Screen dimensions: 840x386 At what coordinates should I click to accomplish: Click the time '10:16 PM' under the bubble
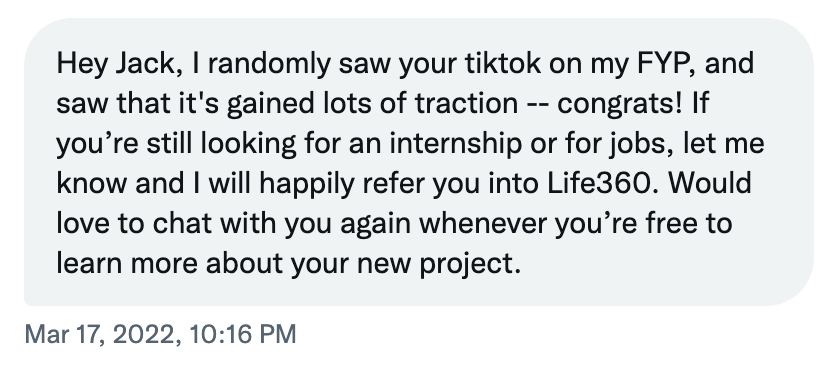pos(243,334)
